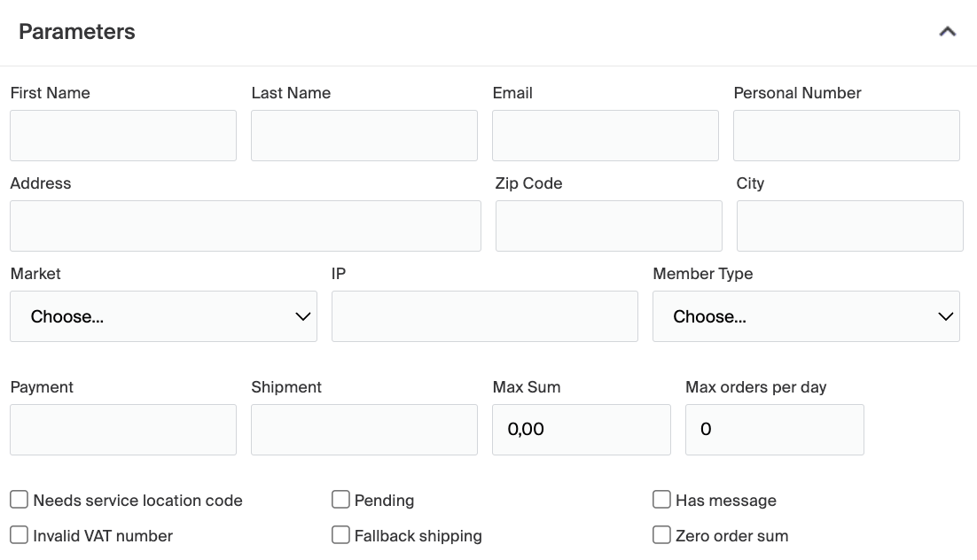The width and height of the screenshot is (977, 560).
Task: Open the Member Type dropdown
Action: pos(805,316)
